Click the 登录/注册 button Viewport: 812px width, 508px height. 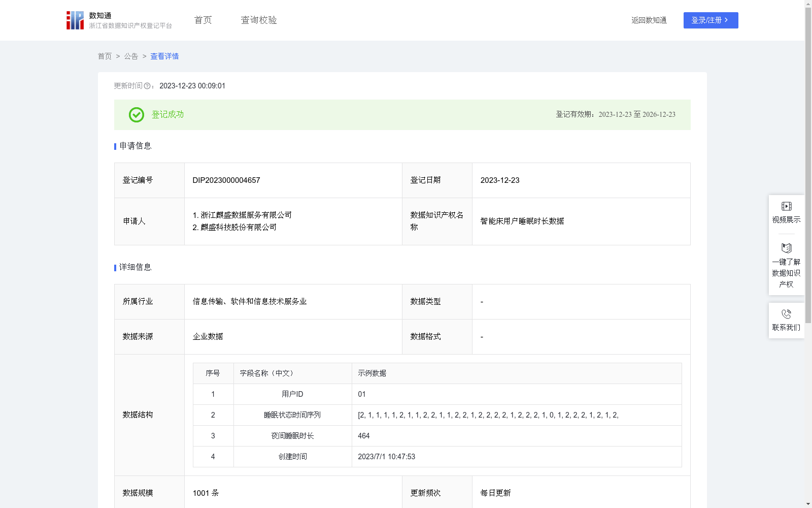tap(710, 20)
